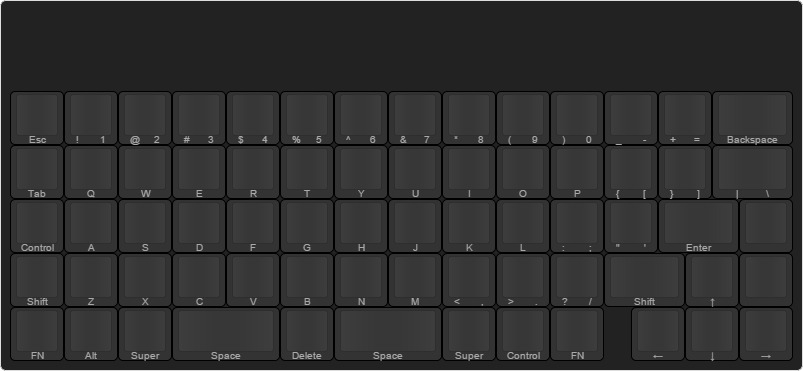The height and width of the screenshot is (371, 803).
Task: Click the right arrow key
Action: [766, 334]
